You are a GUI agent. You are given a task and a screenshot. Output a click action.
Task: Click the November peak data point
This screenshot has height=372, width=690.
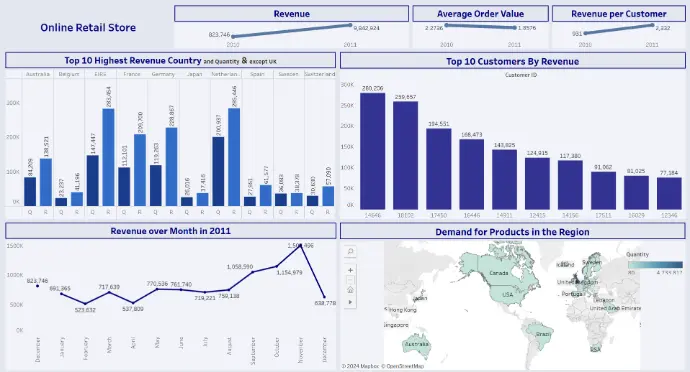tap(301, 246)
